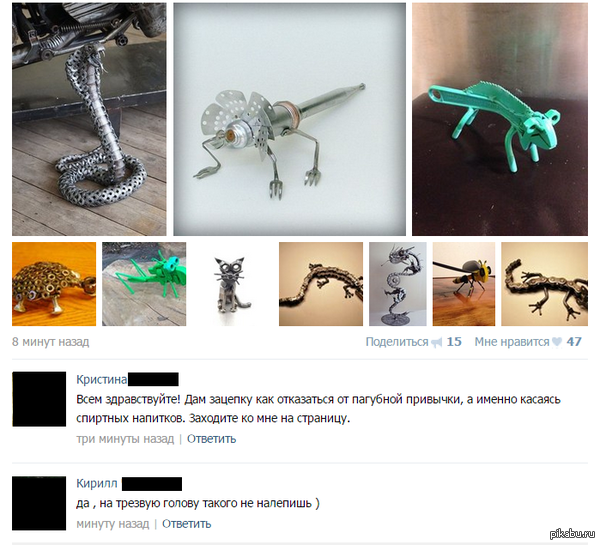
Task: Click the Мне нравится like link
Action: 512,342
